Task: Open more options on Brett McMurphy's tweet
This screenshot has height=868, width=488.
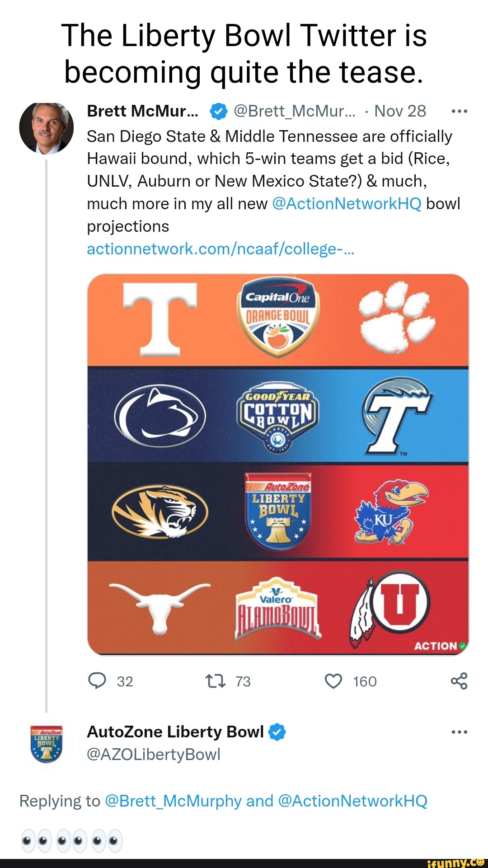Action: pos(459,111)
